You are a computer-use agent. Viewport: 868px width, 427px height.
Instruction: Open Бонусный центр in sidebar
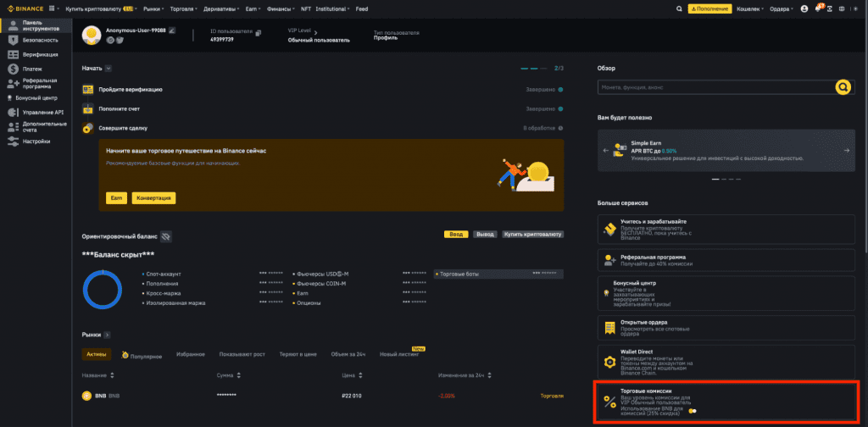point(33,98)
